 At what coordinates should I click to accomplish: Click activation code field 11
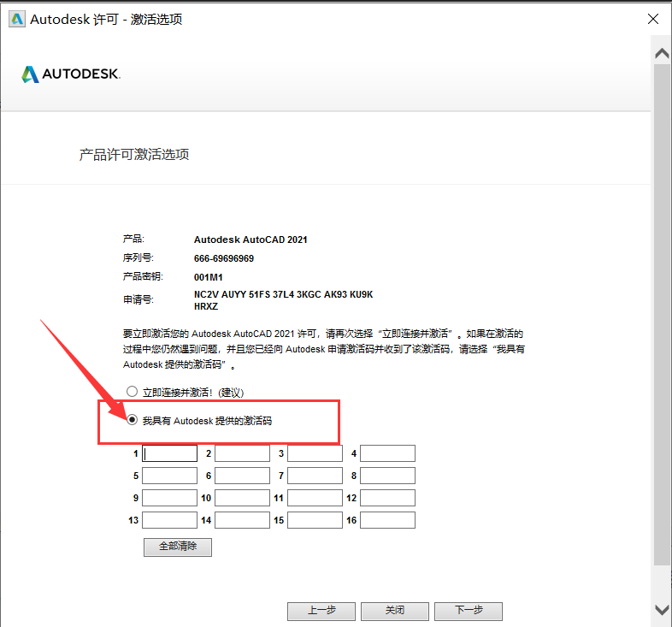(x=315, y=498)
